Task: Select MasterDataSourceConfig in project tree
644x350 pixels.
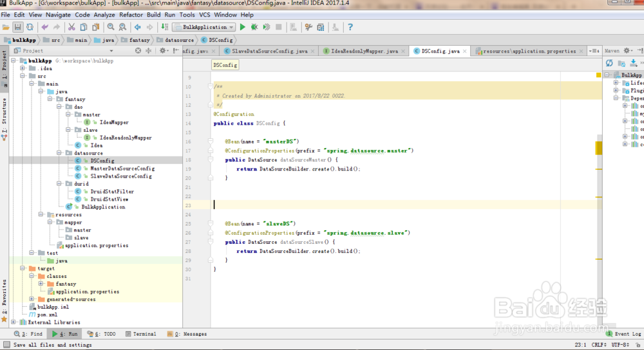Action: point(122,168)
